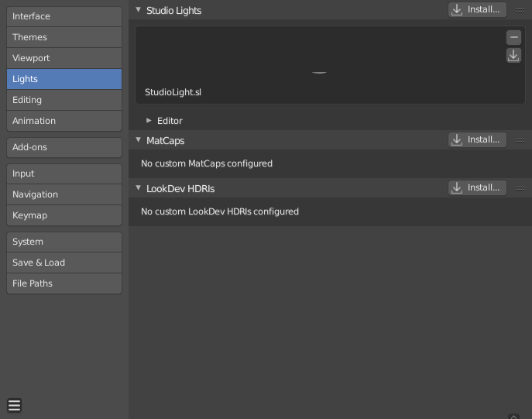Open the Viewport preferences
Viewport: 532px width, 419px height.
64,58
